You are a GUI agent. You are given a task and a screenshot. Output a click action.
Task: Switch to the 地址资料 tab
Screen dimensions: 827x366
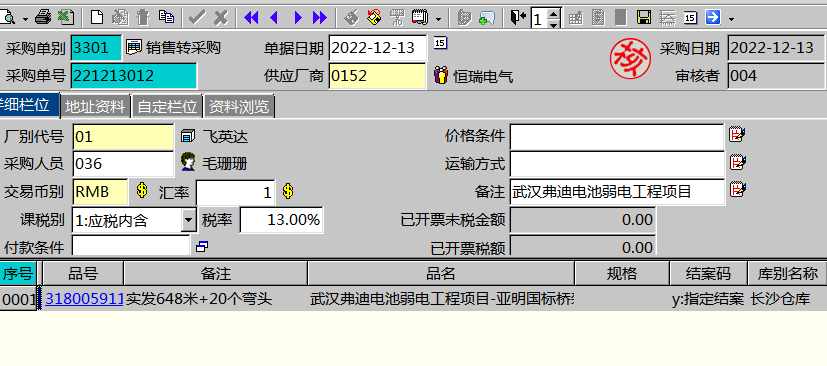click(x=95, y=107)
